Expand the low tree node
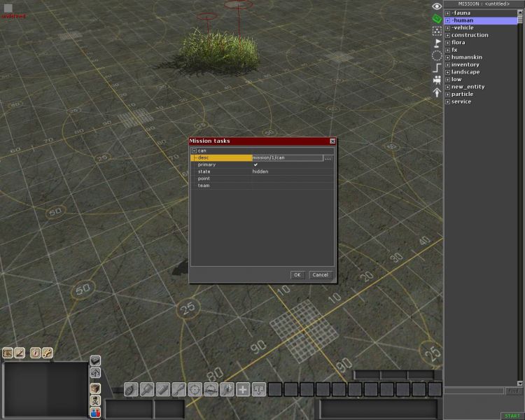 click(448, 79)
